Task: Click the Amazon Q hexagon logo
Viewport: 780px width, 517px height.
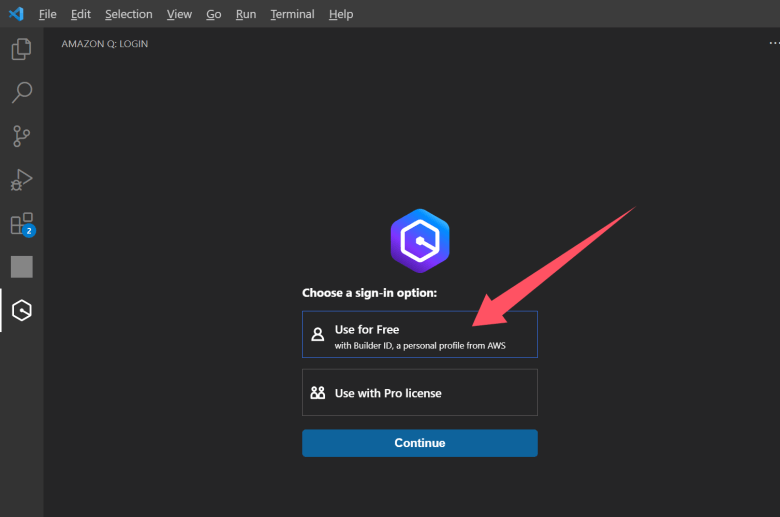Action: pos(419,241)
